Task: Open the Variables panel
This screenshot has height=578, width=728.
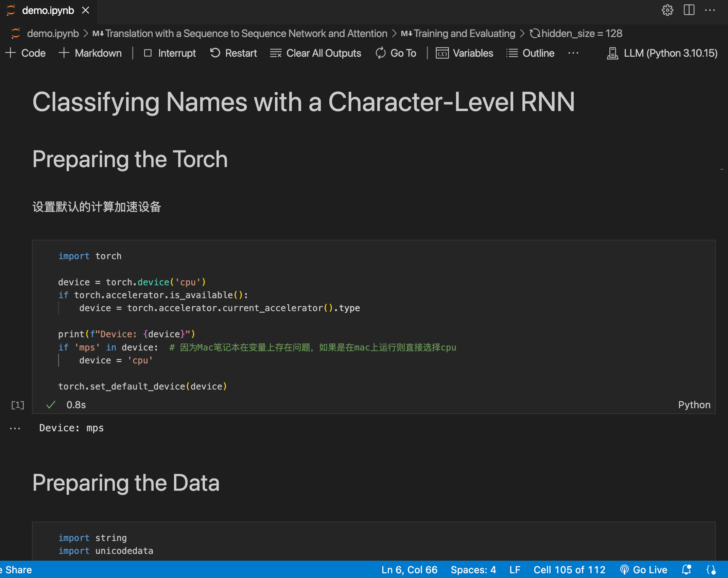Action: 464,53
